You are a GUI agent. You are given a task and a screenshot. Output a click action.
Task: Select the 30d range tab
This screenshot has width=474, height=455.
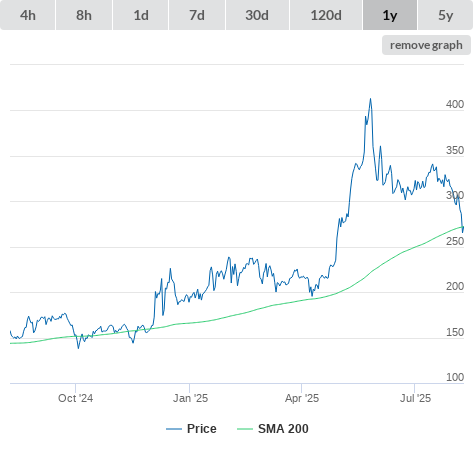(257, 15)
